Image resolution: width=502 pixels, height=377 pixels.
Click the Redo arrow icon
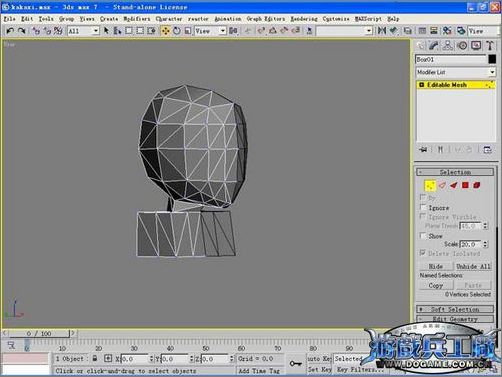[22, 31]
